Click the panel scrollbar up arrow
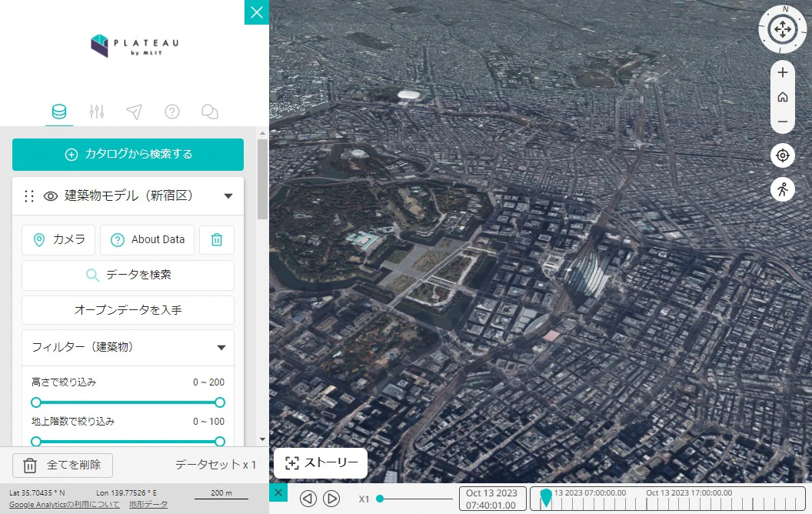812x514 pixels. click(x=262, y=134)
